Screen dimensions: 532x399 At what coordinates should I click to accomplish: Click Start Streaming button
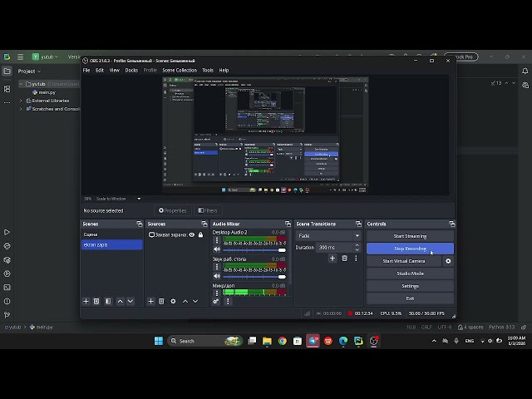(x=410, y=236)
